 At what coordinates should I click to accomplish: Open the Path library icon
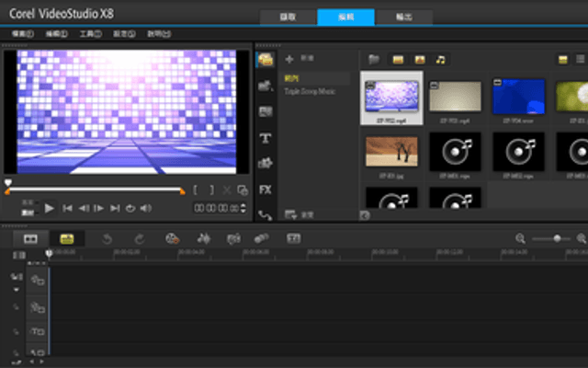pyautogui.click(x=266, y=214)
